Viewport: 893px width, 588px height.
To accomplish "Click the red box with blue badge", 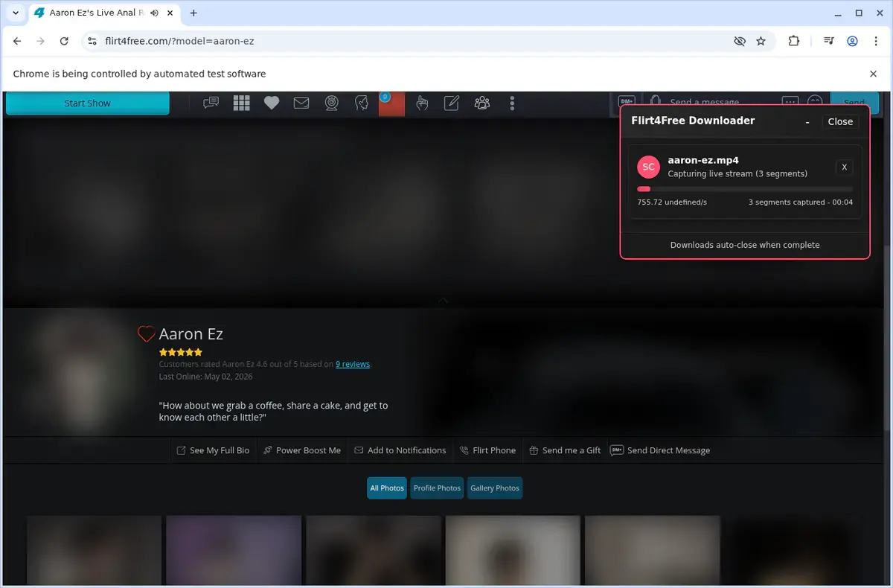I will pyautogui.click(x=391, y=103).
